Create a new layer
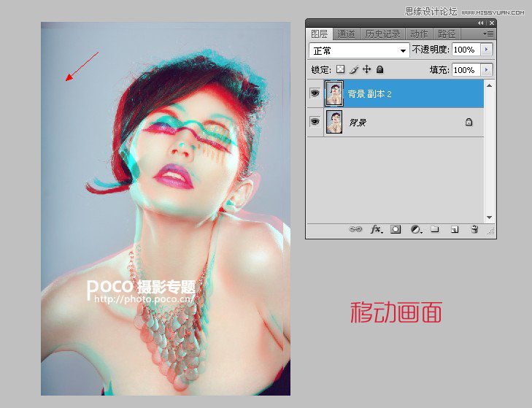 (x=455, y=230)
